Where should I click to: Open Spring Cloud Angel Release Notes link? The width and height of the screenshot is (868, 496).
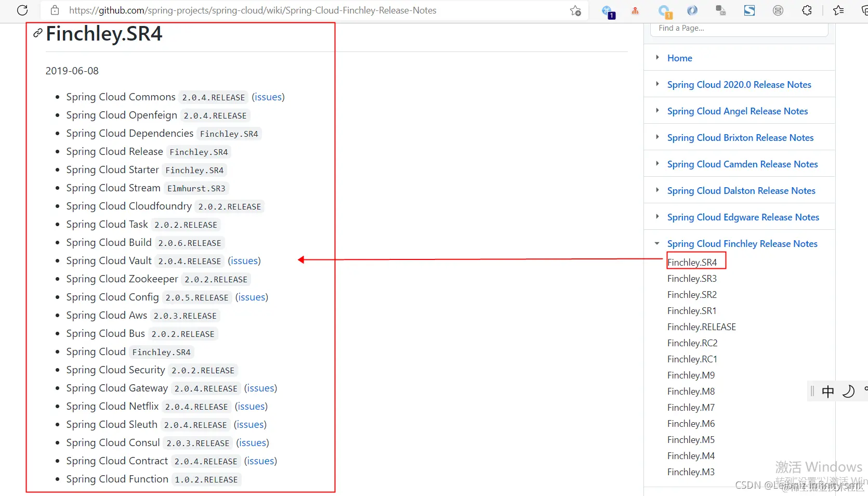[738, 111]
